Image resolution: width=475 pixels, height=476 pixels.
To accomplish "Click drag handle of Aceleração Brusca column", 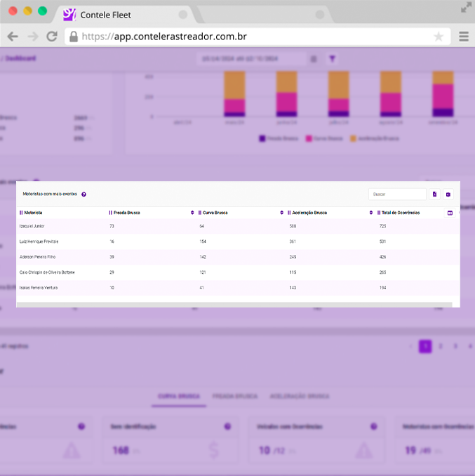I will [x=289, y=213].
